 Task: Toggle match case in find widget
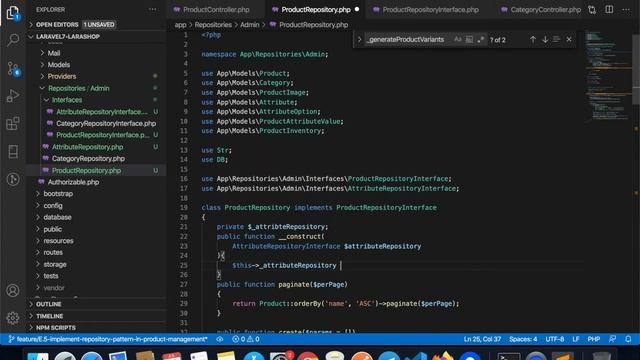(458, 40)
